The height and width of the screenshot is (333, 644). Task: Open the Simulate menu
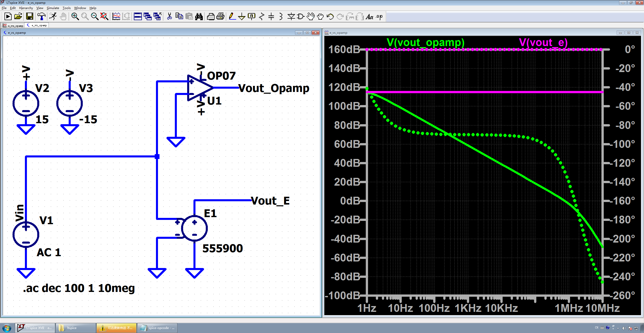(53, 8)
